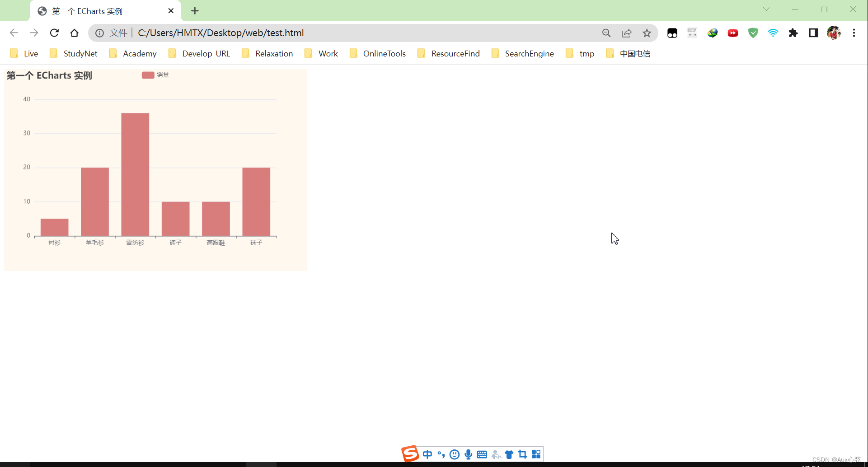Open the Sogou toolbox grid icon
Screen dimensions: 868x467
click(536, 454)
